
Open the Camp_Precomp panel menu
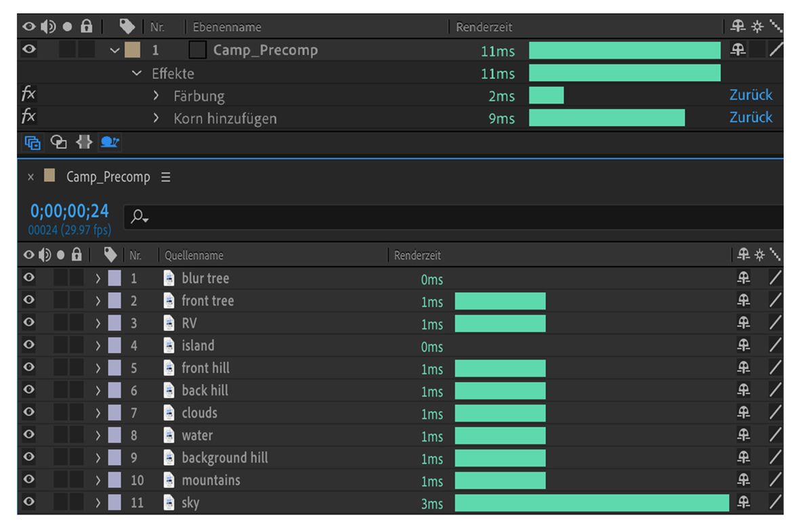(166, 177)
